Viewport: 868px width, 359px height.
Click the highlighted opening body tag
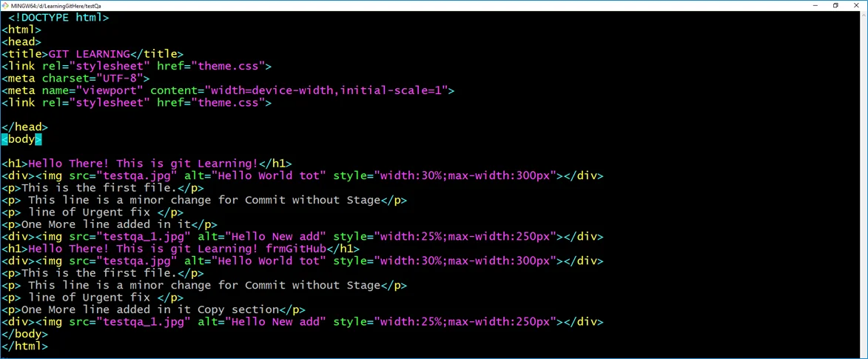click(21, 139)
